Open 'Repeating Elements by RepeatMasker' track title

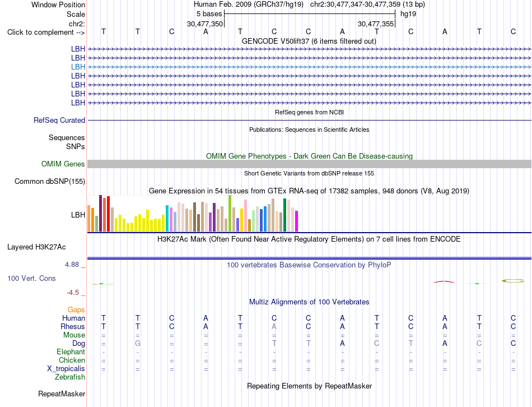click(x=309, y=386)
